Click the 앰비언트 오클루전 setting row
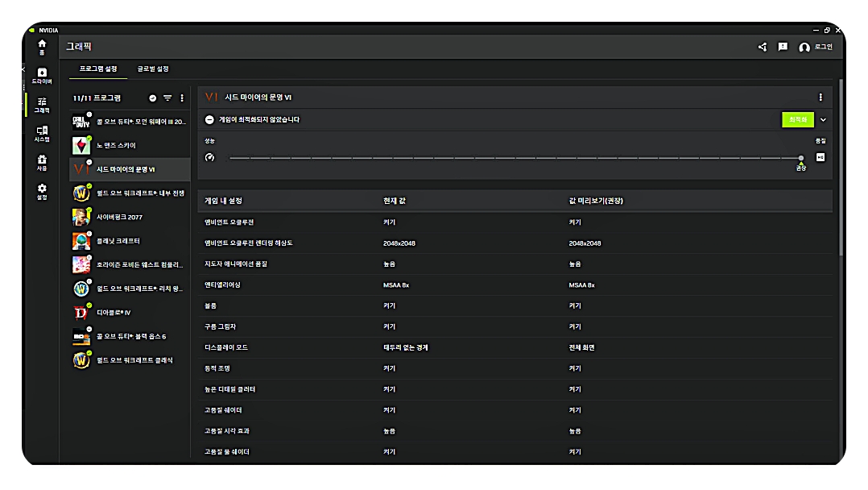 click(x=515, y=222)
